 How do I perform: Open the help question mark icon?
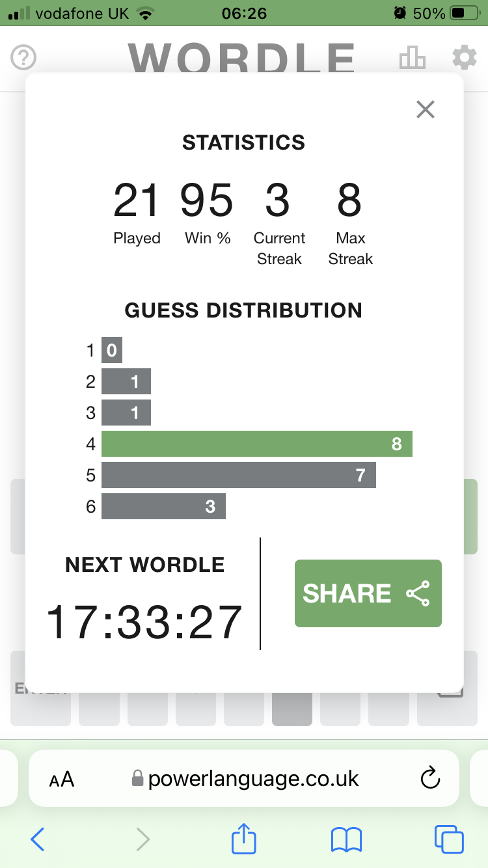pos(24,59)
